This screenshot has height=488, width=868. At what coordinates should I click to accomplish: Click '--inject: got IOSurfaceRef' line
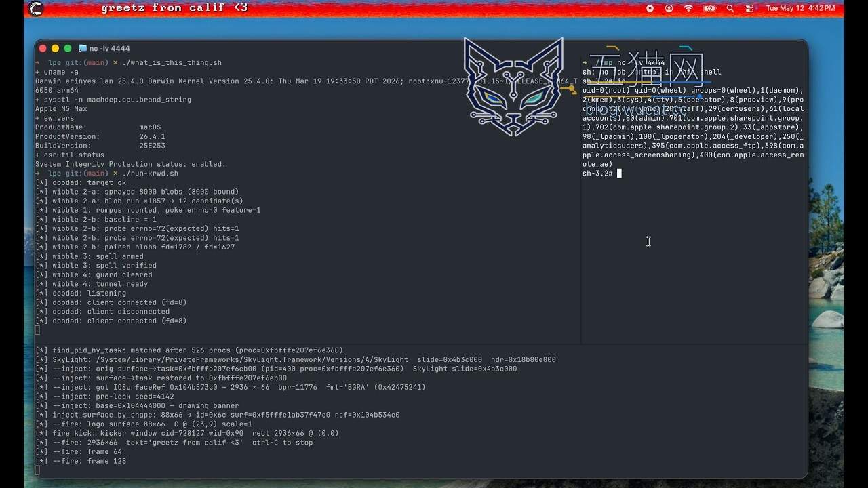pos(231,388)
